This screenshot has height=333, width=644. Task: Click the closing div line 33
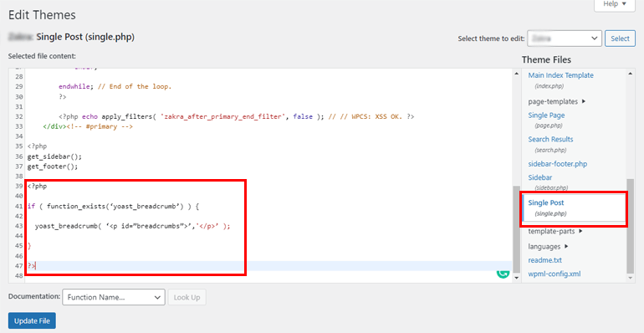click(x=88, y=126)
